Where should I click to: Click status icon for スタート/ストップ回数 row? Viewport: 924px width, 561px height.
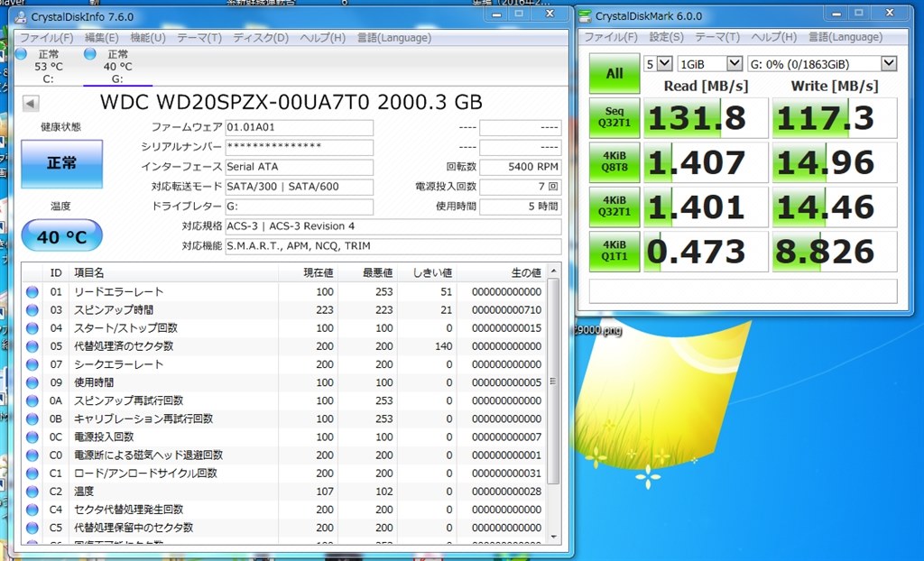tap(32, 328)
